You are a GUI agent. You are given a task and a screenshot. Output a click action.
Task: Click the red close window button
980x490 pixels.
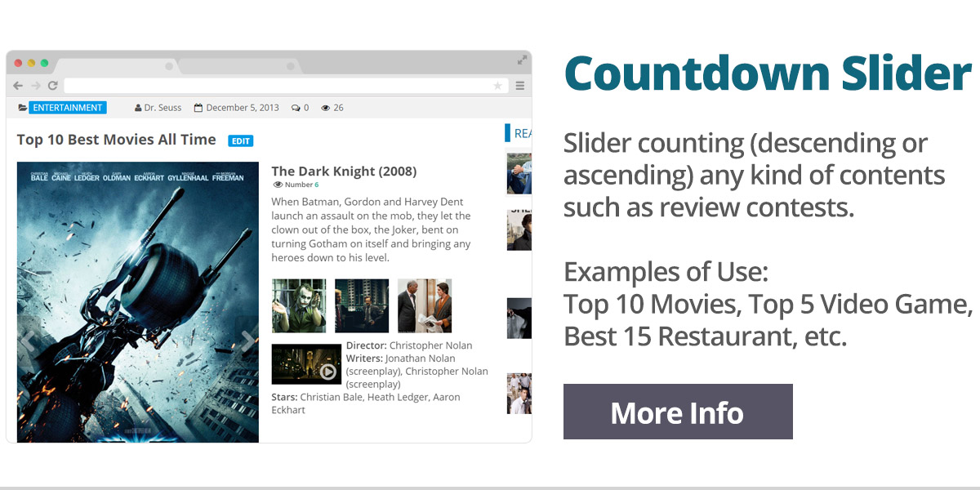point(18,63)
